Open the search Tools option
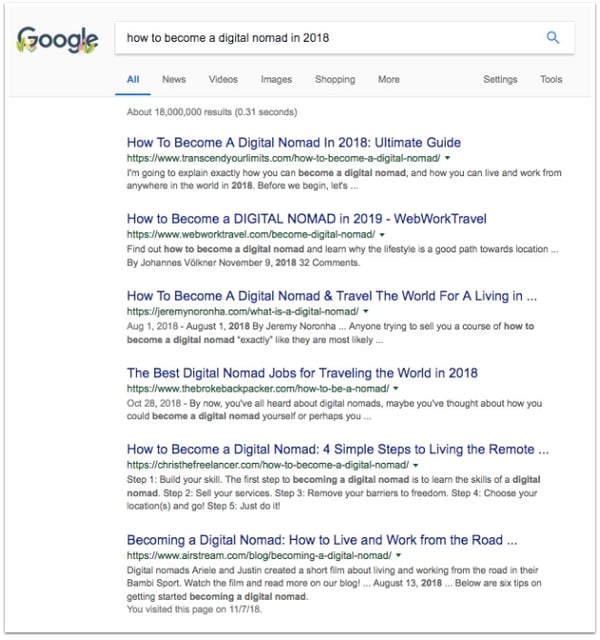Viewport: 600px width, 640px height. point(551,79)
